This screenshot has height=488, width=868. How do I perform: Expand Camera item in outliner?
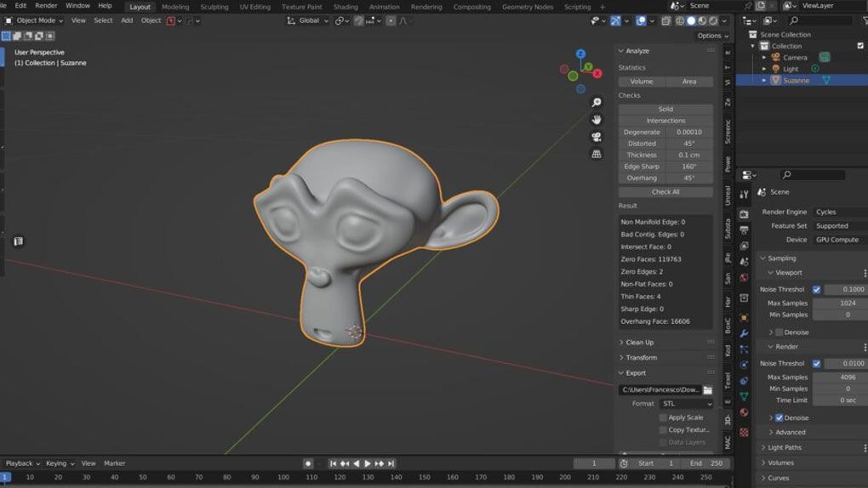764,58
